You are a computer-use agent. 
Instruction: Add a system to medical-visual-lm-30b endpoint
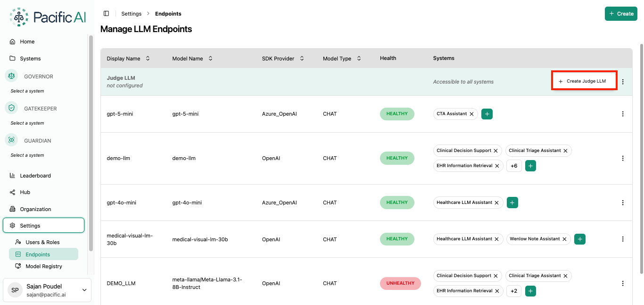tap(580, 239)
